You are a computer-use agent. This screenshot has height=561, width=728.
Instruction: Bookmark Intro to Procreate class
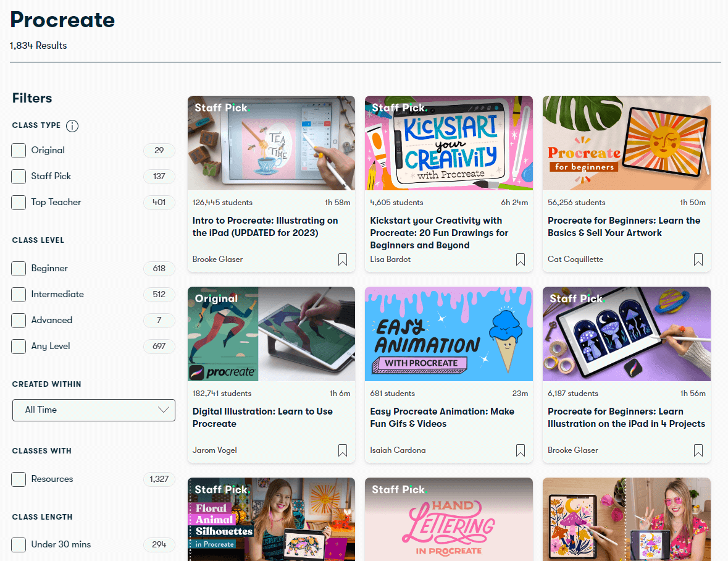coord(343,259)
